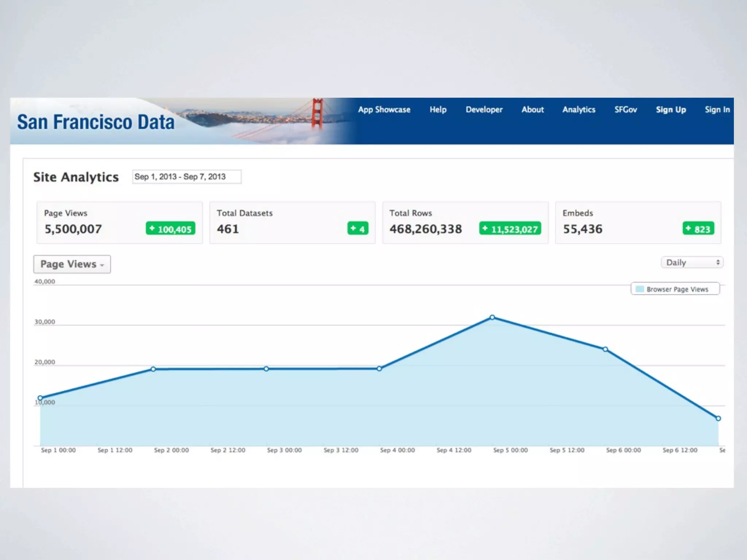Visit the SFGov link
Viewport: 747px width, 560px height.
(625, 110)
